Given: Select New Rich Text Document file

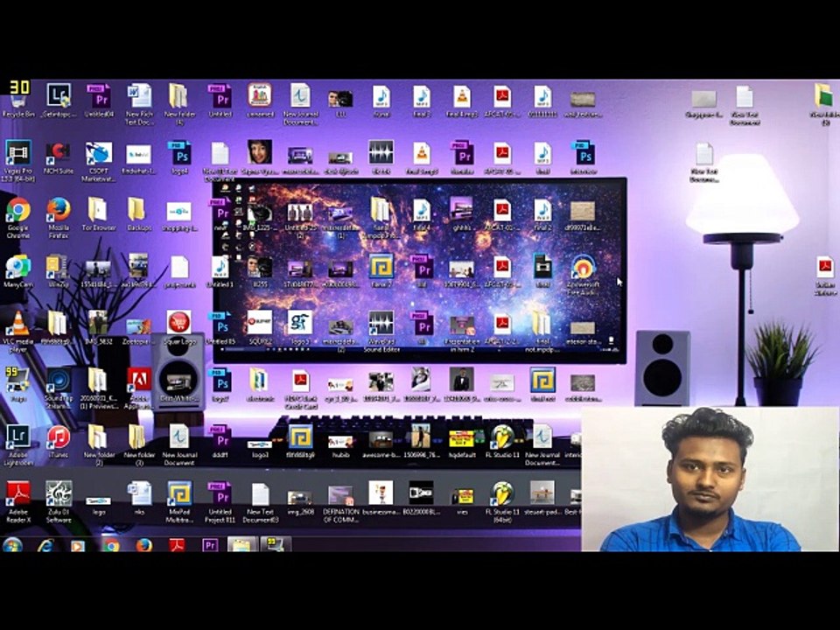Looking at the screenshot, I should click(x=139, y=104).
